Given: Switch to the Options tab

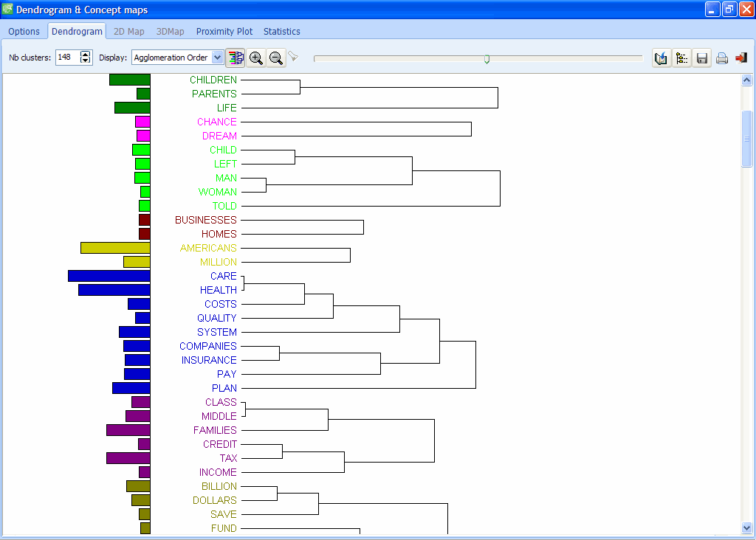Looking at the screenshot, I should (x=24, y=32).
